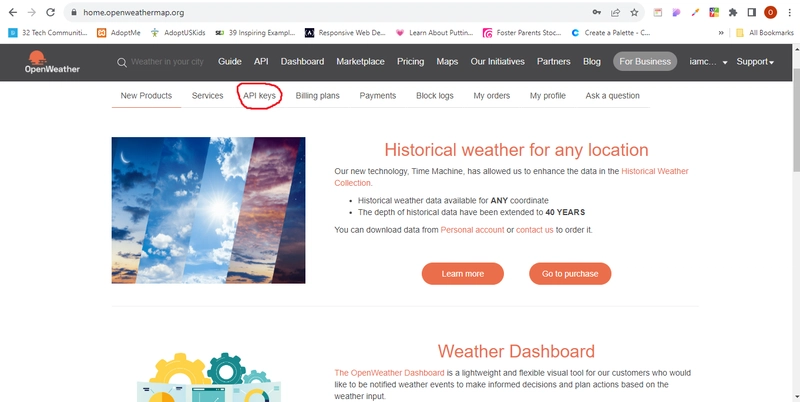Toggle the browser side panel icon
Viewport: 800px width, 402px height.
click(x=752, y=12)
